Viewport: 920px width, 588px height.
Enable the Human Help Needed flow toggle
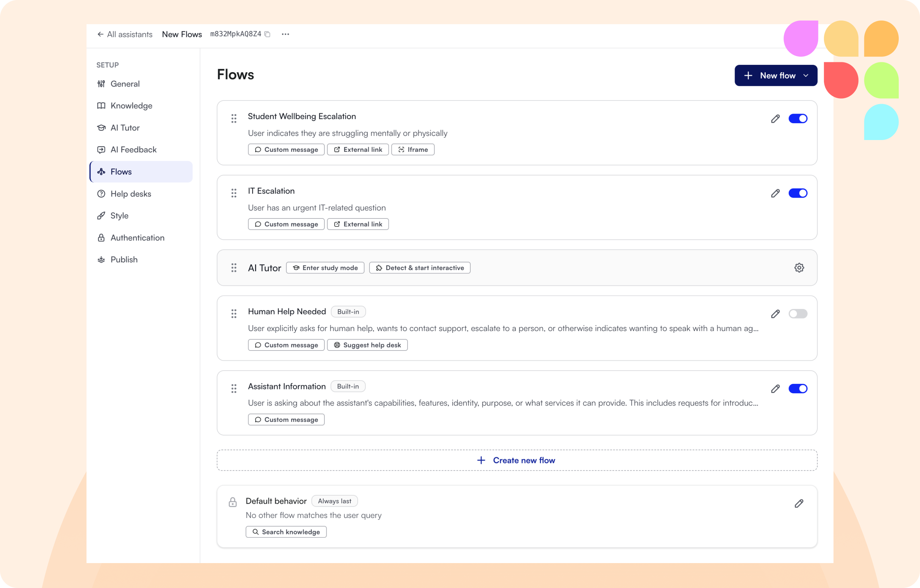click(798, 314)
